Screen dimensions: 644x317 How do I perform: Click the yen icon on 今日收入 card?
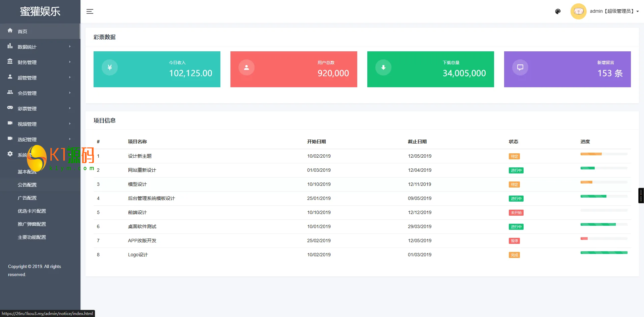click(110, 67)
